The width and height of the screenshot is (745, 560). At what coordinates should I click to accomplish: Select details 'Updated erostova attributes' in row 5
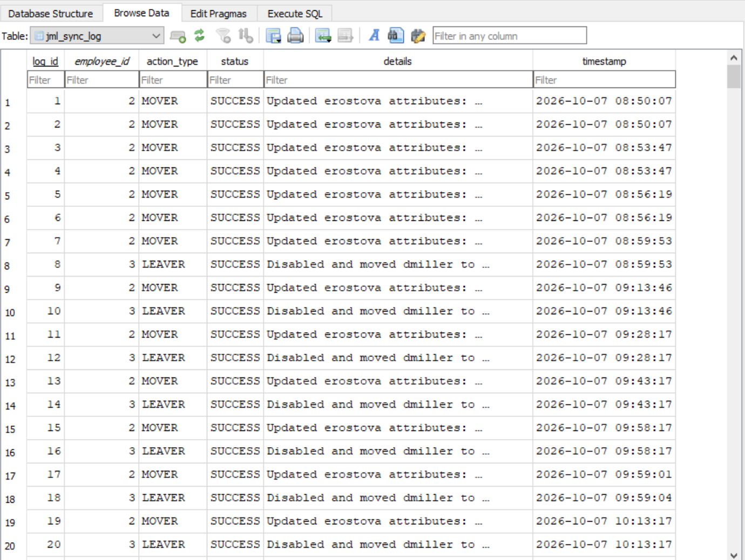pos(398,194)
